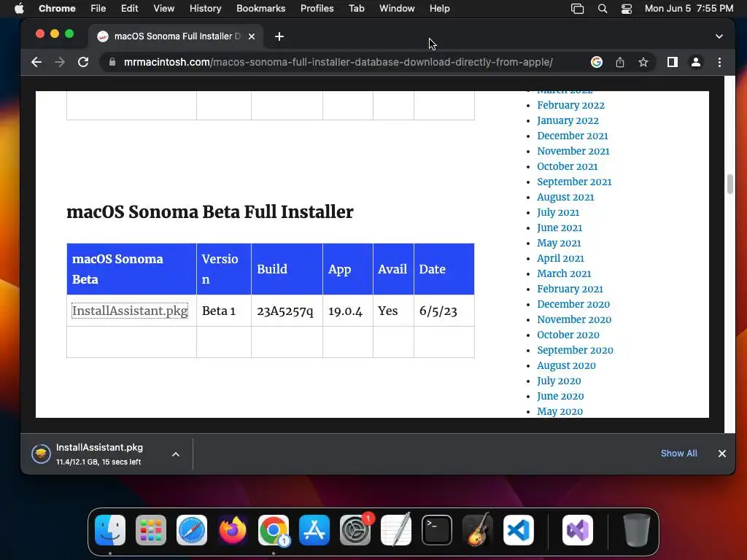Open the May 2021 archive link

pyautogui.click(x=559, y=243)
